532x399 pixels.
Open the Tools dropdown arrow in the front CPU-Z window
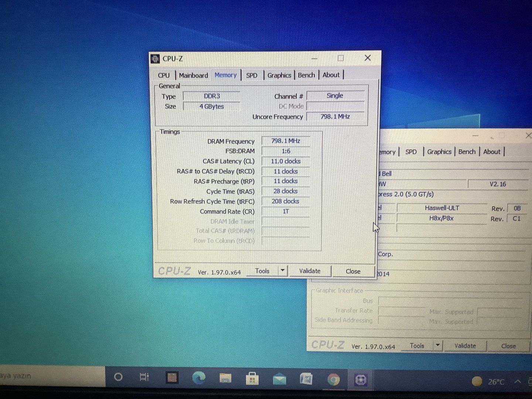(283, 270)
